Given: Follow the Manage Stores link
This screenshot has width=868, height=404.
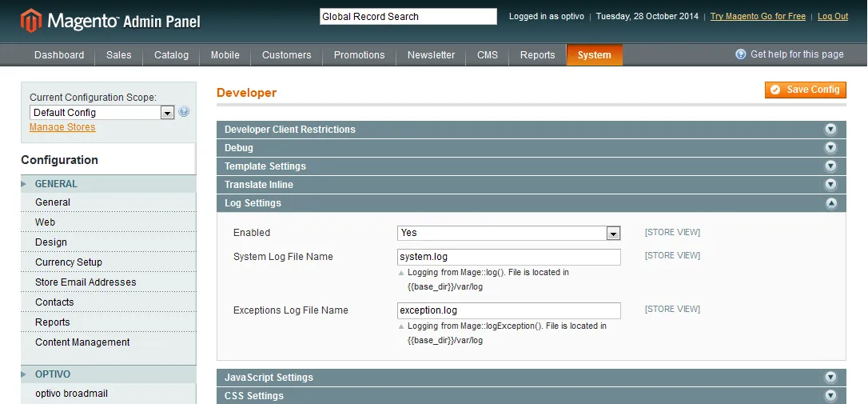Looking at the screenshot, I should coord(62,127).
